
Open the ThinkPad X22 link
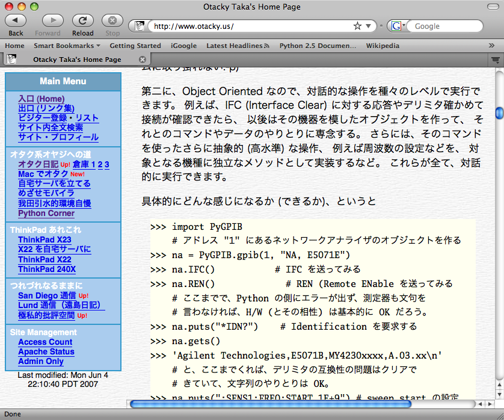point(45,259)
